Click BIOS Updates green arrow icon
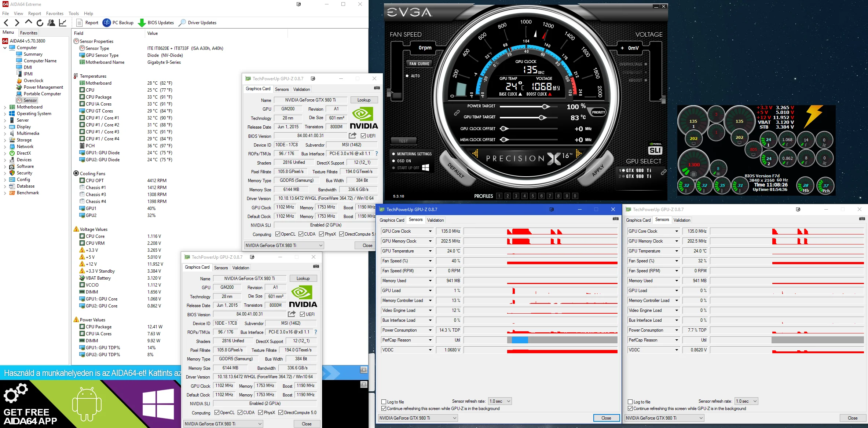This screenshot has height=428, width=868. 142,23
